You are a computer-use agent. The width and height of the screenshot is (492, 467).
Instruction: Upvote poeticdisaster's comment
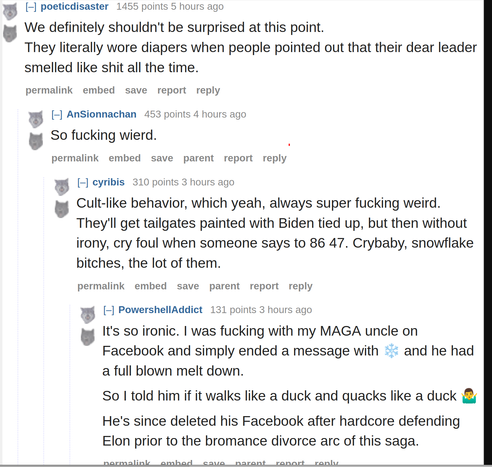tap(10, 13)
